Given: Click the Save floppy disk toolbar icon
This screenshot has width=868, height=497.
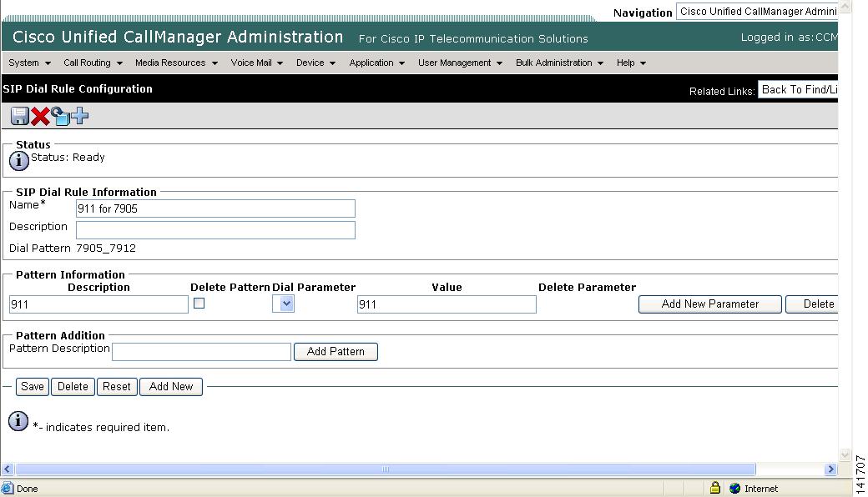Looking at the screenshot, I should 19,116.
